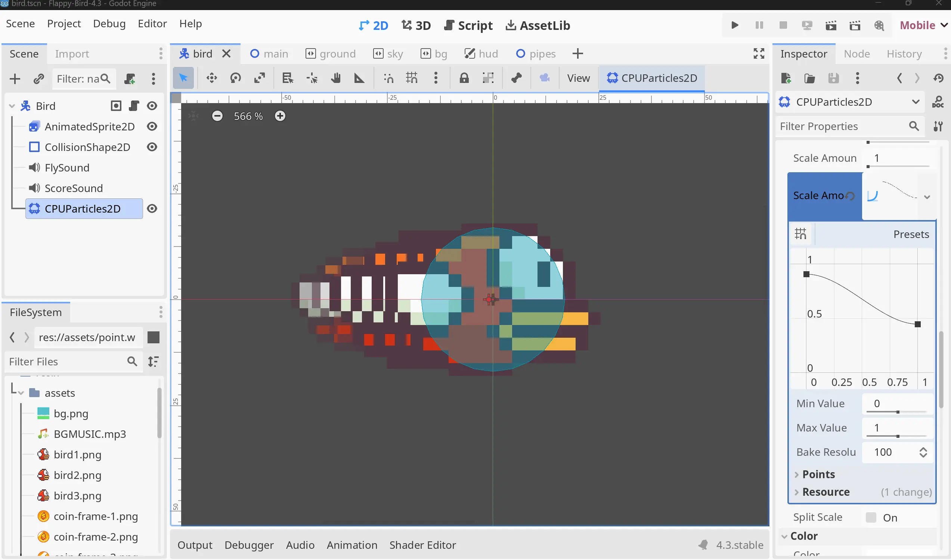Viewport: 951px width, 560px height.
Task: Load an existing resource in Inspector
Action: click(x=809, y=78)
